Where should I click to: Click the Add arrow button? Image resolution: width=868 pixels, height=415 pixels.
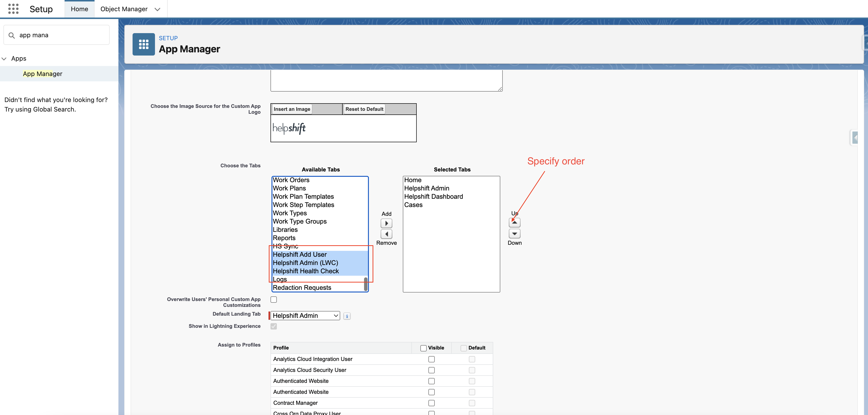coord(386,223)
